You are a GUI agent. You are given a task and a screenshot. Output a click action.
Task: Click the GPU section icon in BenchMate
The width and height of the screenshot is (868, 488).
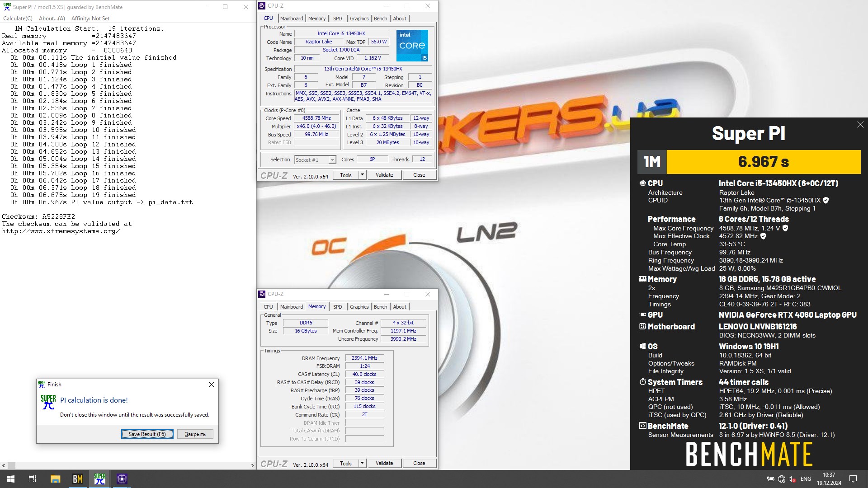pyautogui.click(x=642, y=315)
